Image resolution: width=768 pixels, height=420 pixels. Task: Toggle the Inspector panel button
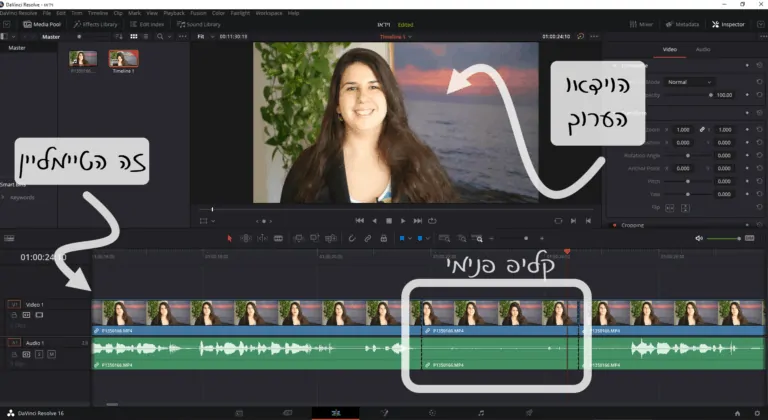coord(728,24)
